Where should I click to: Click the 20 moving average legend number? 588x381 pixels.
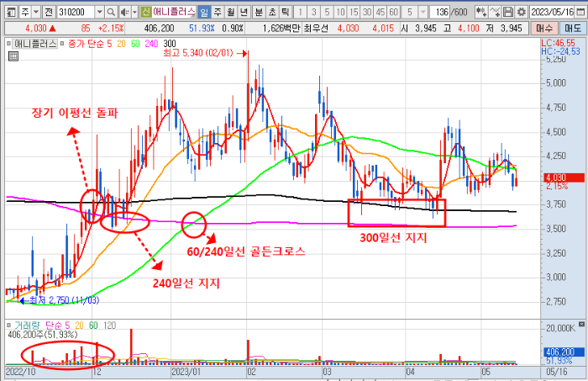(x=121, y=44)
